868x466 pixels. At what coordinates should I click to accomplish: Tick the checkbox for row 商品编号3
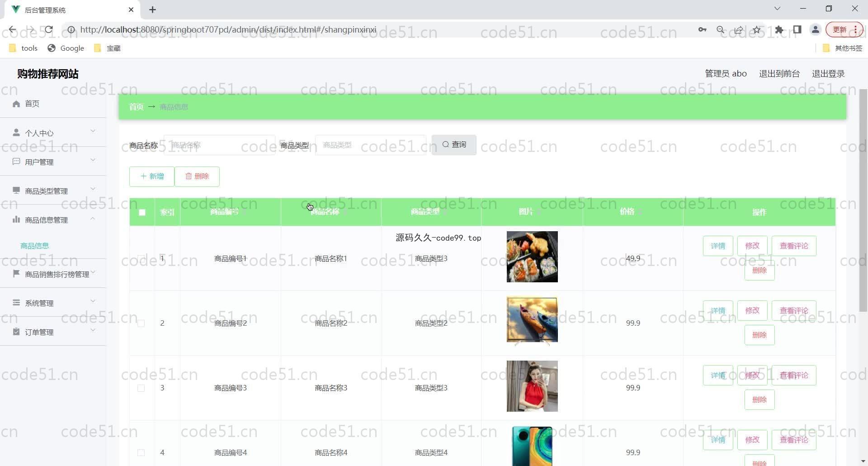coord(141,388)
